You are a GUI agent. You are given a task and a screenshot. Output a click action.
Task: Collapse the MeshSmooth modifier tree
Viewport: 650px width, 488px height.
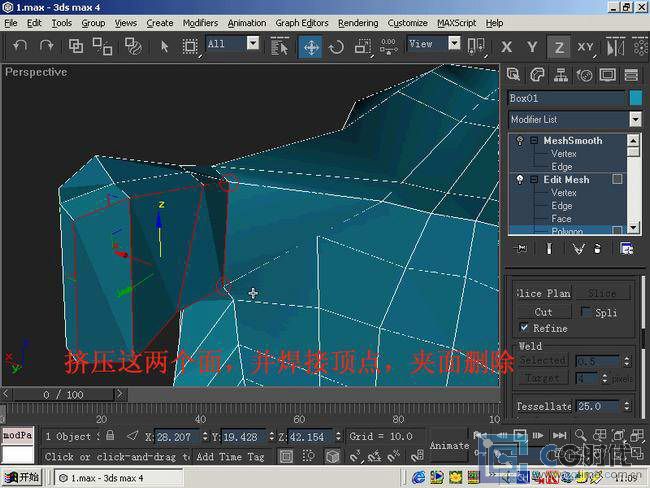(x=534, y=141)
